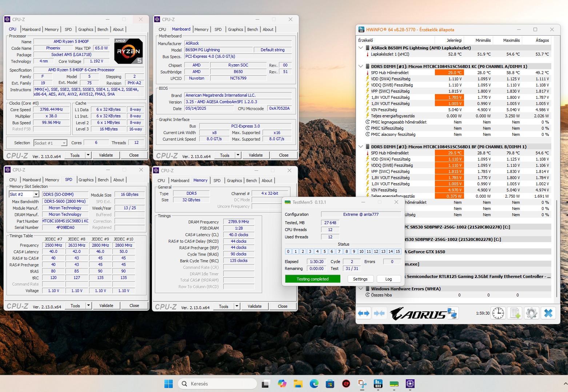Open TestMem5 Settings button
The image size is (568, 392).
(360, 279)
